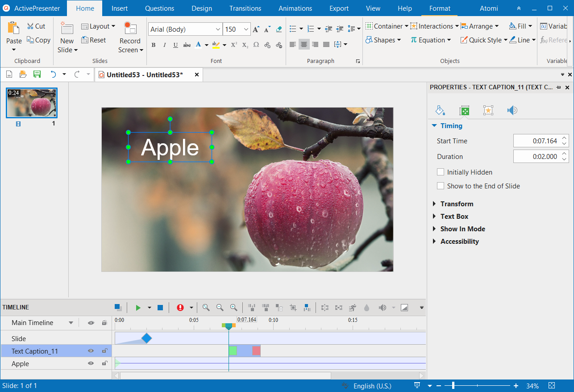Click the Equation button

tap(431, 40)
